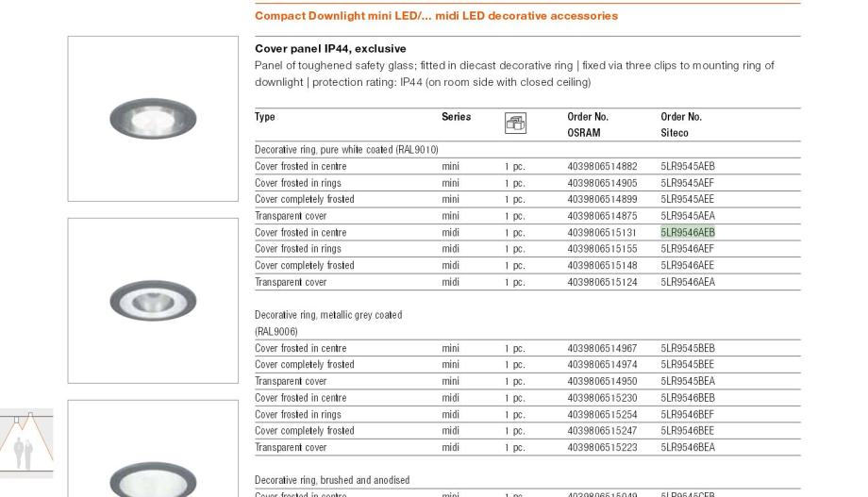Select highlighted order number 5LR9546AEB

(688, 232)
